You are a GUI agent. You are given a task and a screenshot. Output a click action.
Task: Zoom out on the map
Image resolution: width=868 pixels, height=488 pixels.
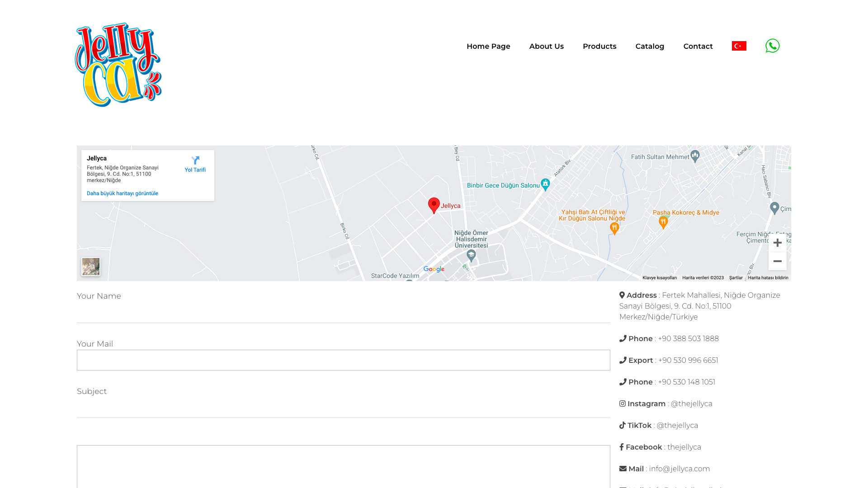coord(777,261)
